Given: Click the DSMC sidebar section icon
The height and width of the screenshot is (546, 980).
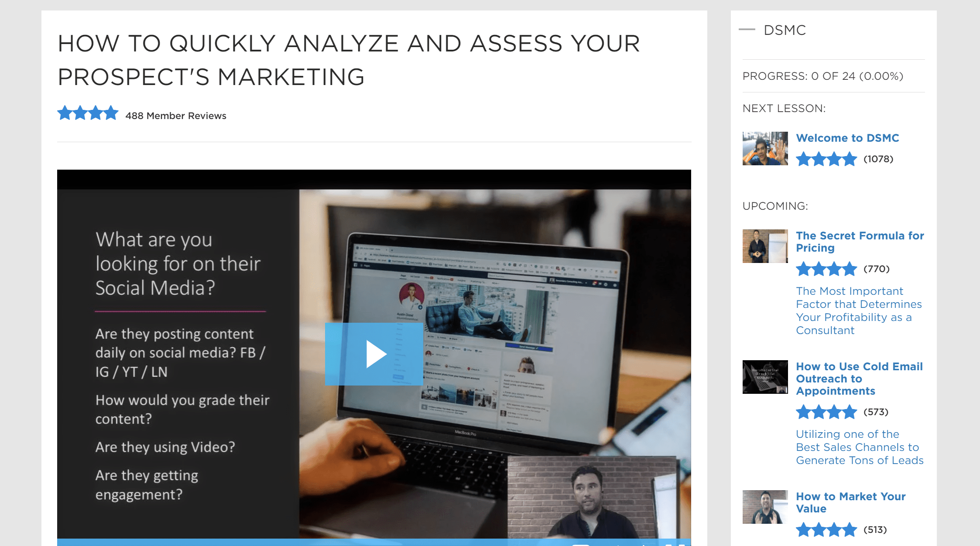Looking at the screenshot, I should 748,29.
